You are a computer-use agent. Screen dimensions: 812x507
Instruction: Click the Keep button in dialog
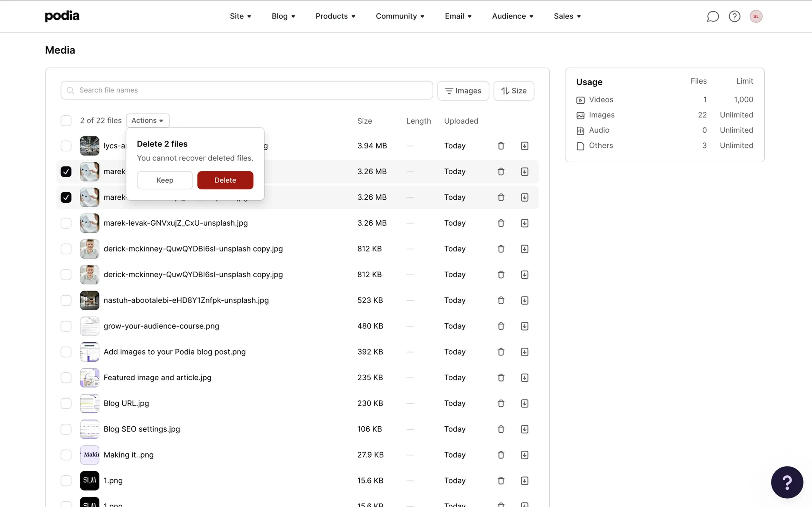[165, 180]
